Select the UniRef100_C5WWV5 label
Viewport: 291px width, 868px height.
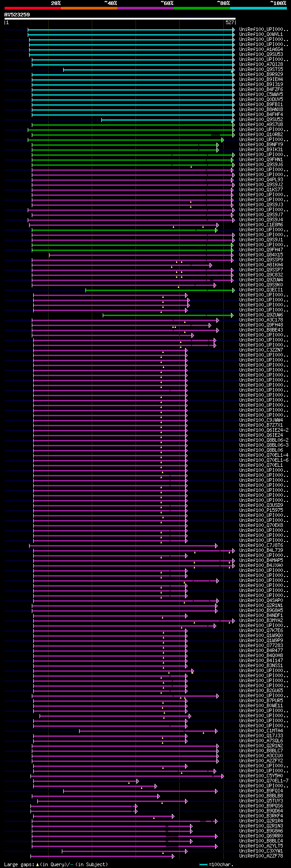click(261, 94)
